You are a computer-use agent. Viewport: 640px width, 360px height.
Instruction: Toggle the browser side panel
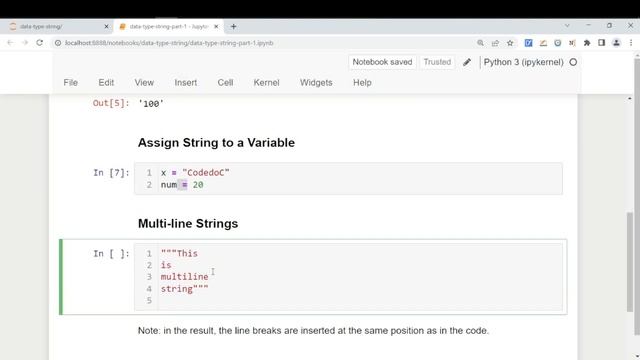point(602,43)
